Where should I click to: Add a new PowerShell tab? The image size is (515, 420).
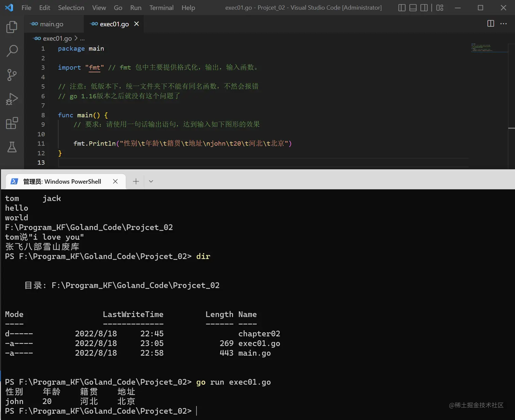136,181
